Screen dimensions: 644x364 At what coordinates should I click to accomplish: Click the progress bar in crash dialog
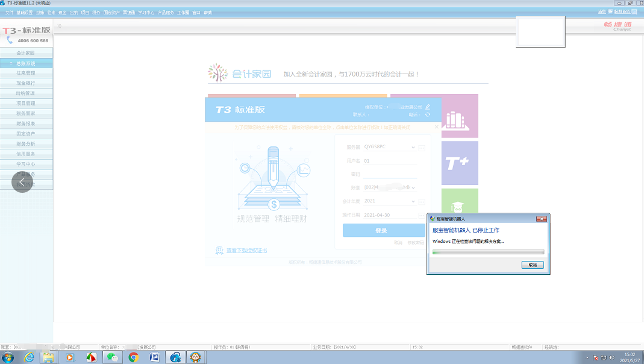pos(488,252)
